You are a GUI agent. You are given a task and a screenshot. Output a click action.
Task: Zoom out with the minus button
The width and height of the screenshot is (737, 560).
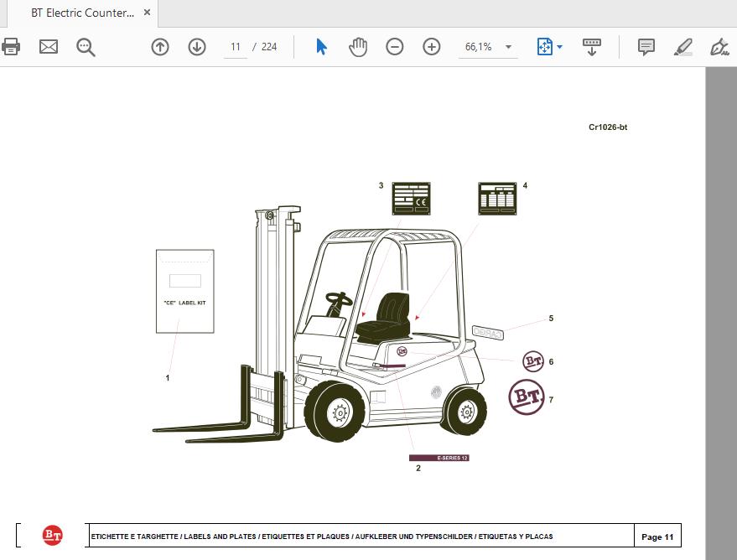pos(394,47)
